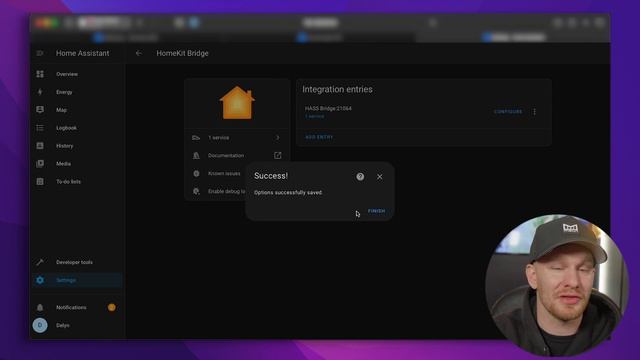Click the Developer tools hammer icon
Screen dimensions: 640x360
(40, 262)
